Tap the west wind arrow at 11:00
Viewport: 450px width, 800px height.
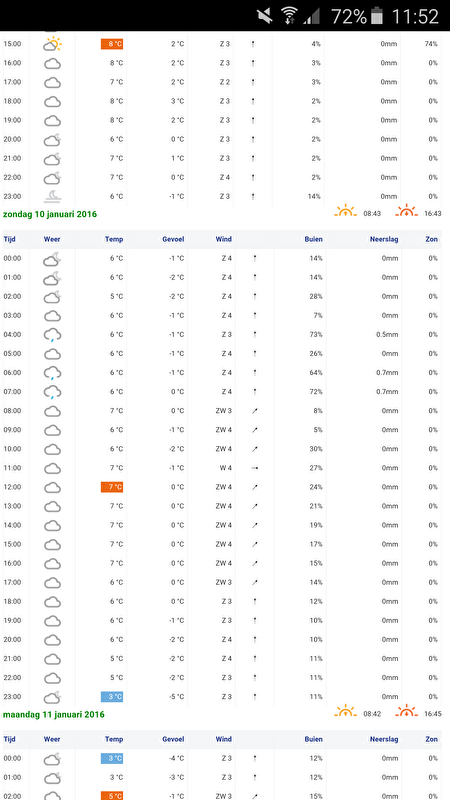pos(255,468)
